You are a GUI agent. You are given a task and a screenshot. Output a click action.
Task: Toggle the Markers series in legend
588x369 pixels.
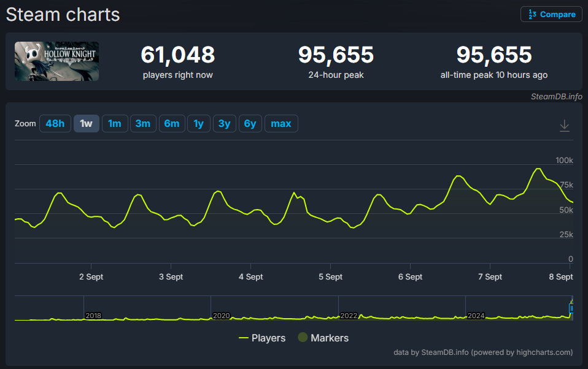pos(323,338)
